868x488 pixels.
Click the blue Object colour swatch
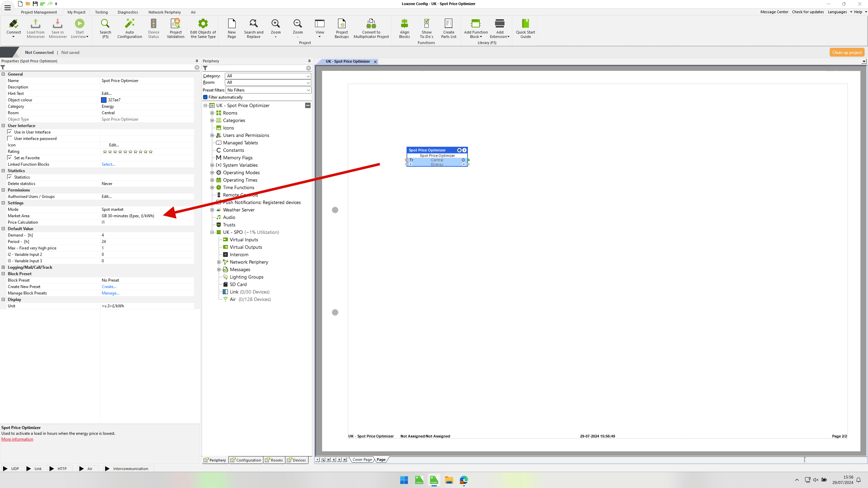104,100
